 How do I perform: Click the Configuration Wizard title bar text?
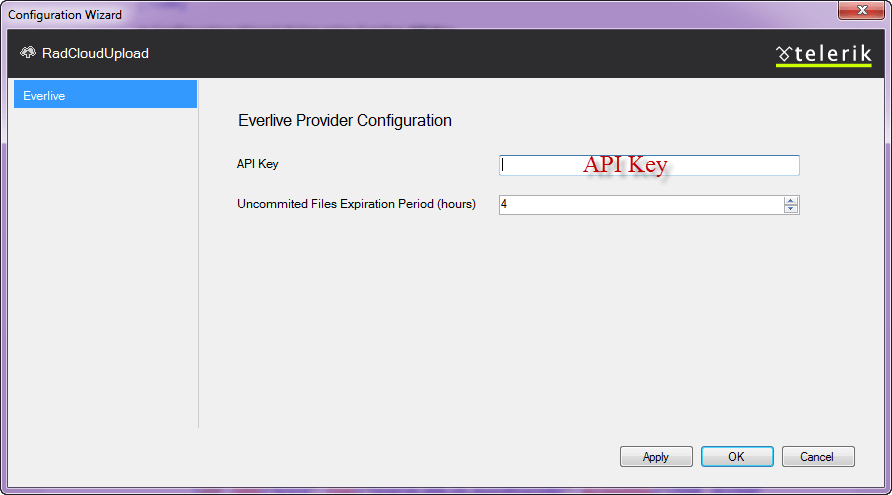pyautogui.click(x=65, y=15)
